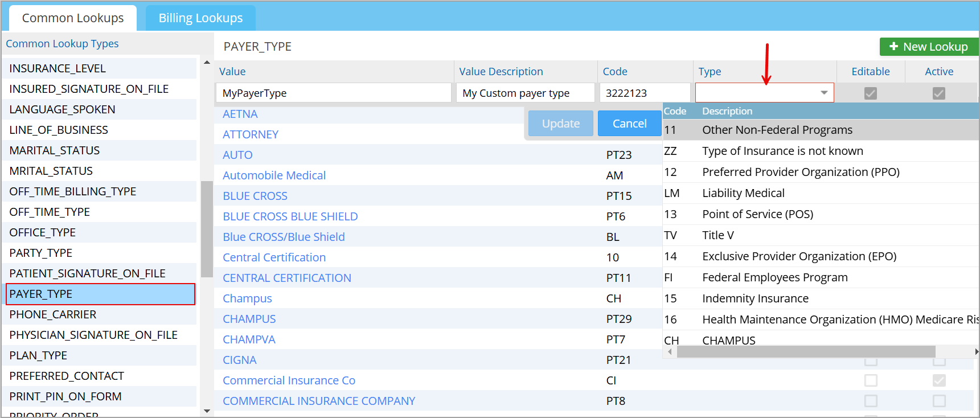Select PLAN_TYPE in the lookup types list
The width and height of the screenshot is (980, 418).
point(38,355)
